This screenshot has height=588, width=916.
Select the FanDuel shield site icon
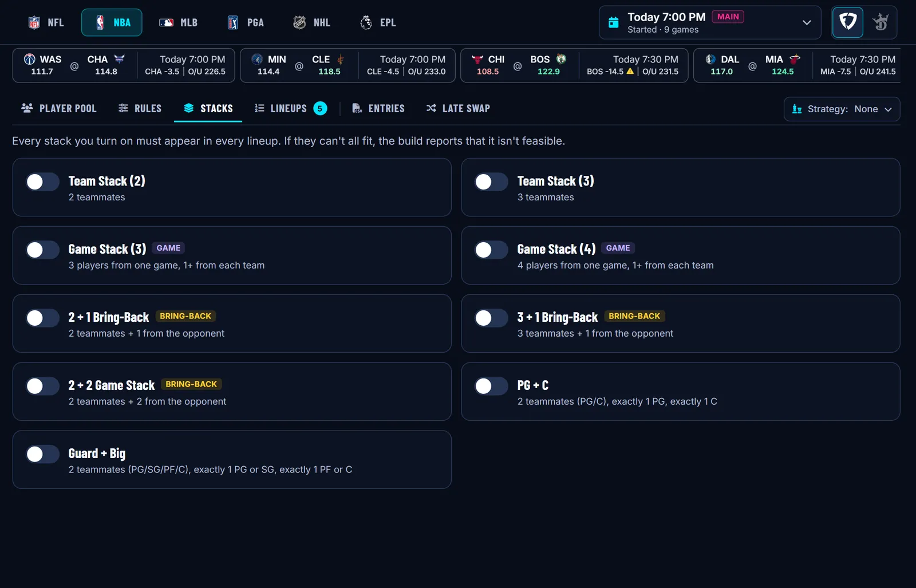pyautogui.click(x=847, y=22)
